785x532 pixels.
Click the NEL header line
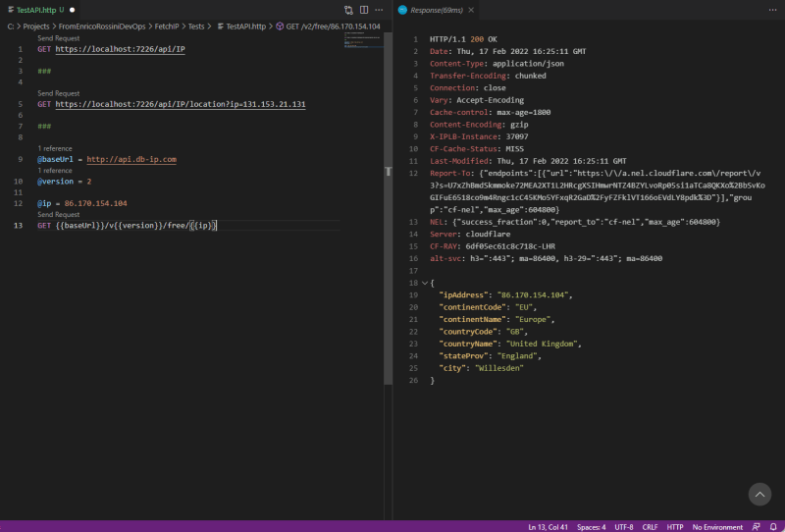575,222
